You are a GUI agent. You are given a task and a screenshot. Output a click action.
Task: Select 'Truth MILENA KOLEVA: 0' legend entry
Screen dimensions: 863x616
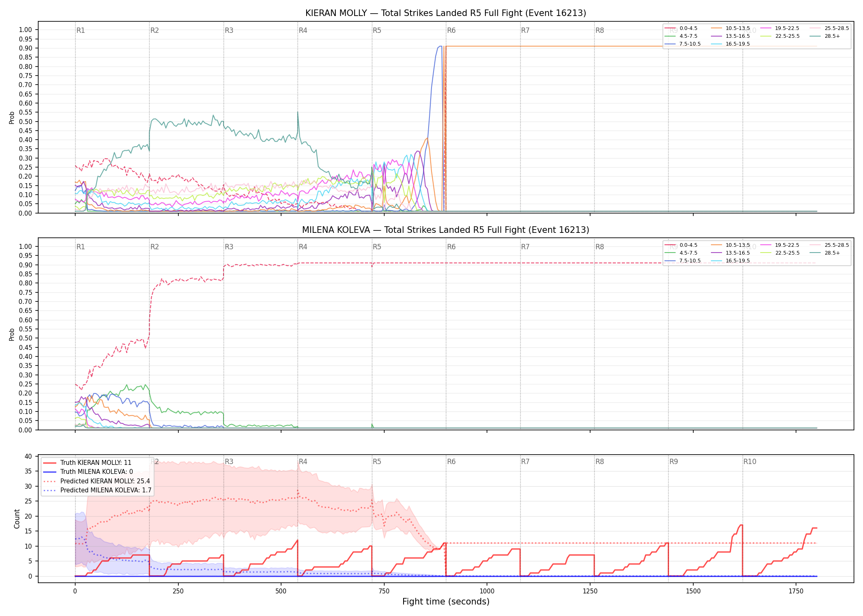pos(97,472)
